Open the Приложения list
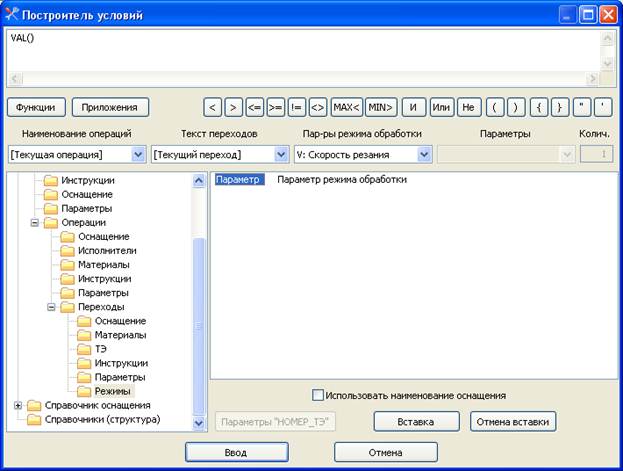This screenshot has height=471, width=623. (x=110, y=107)
